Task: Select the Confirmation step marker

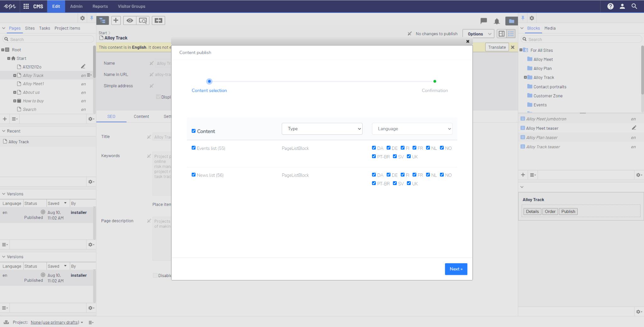Action: (435, 81)
